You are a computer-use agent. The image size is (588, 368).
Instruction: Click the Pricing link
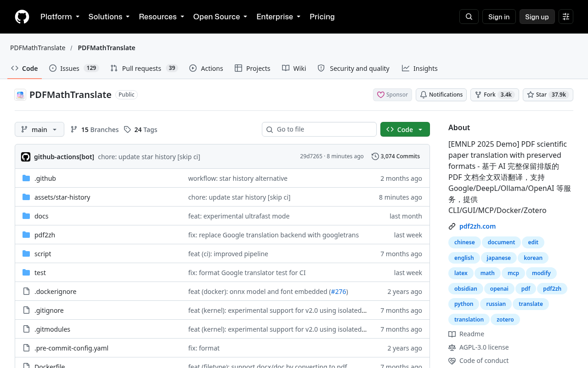(322, 17)
